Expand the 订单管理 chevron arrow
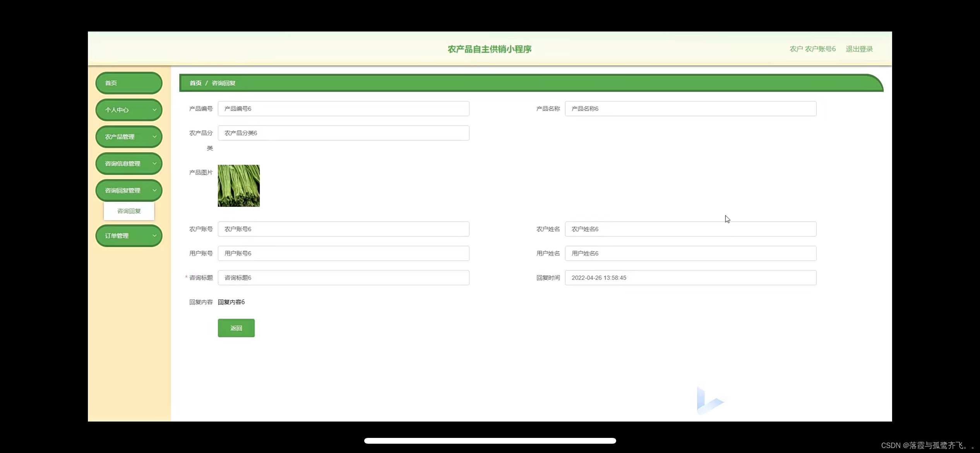980x453 pixels. (154, 235)
